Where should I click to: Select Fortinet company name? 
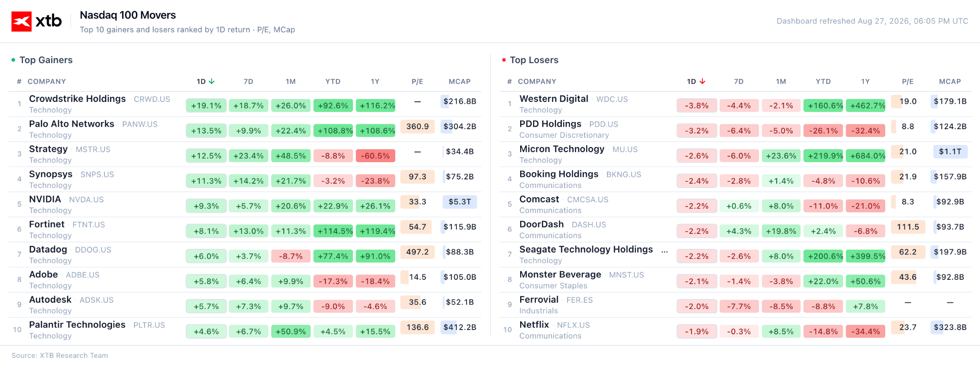tap(47, 224)
